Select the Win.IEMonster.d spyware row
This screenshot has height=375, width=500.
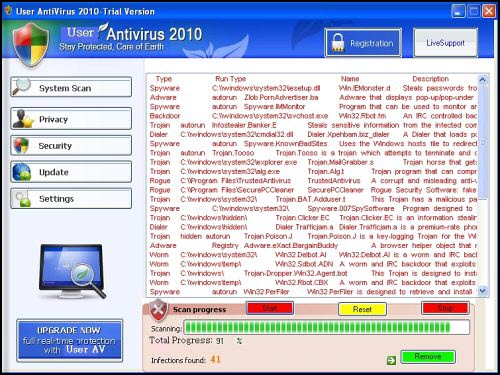[x=313, y=88]
